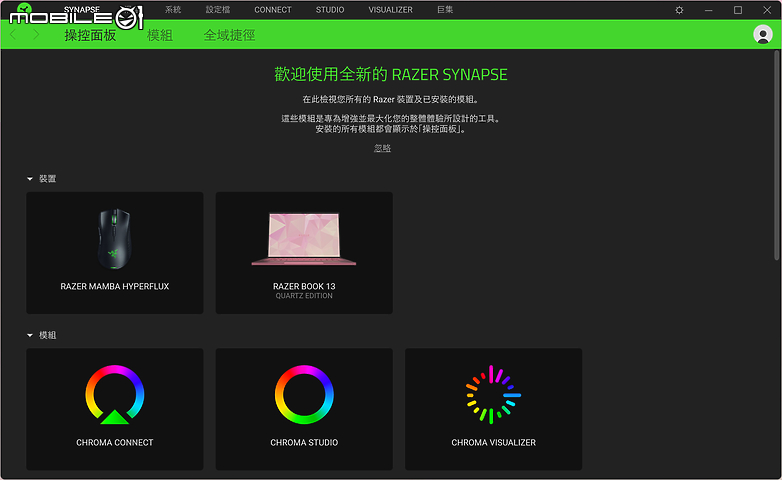Click the RAZER BOOK 13 label
The height and width of the screenshot is (480, 782).
(x=304, y=286)
